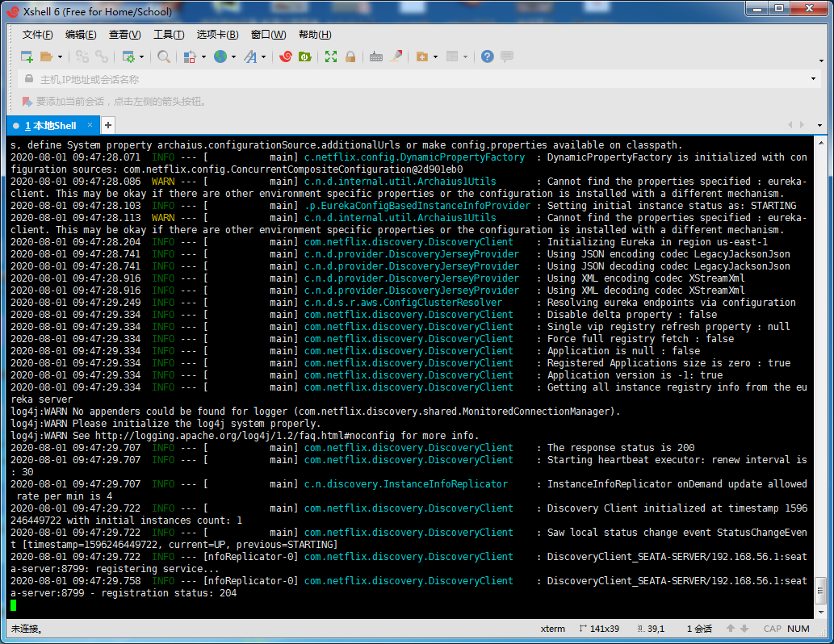Click the lock screen padlock icon

click(x=350, y=56)
